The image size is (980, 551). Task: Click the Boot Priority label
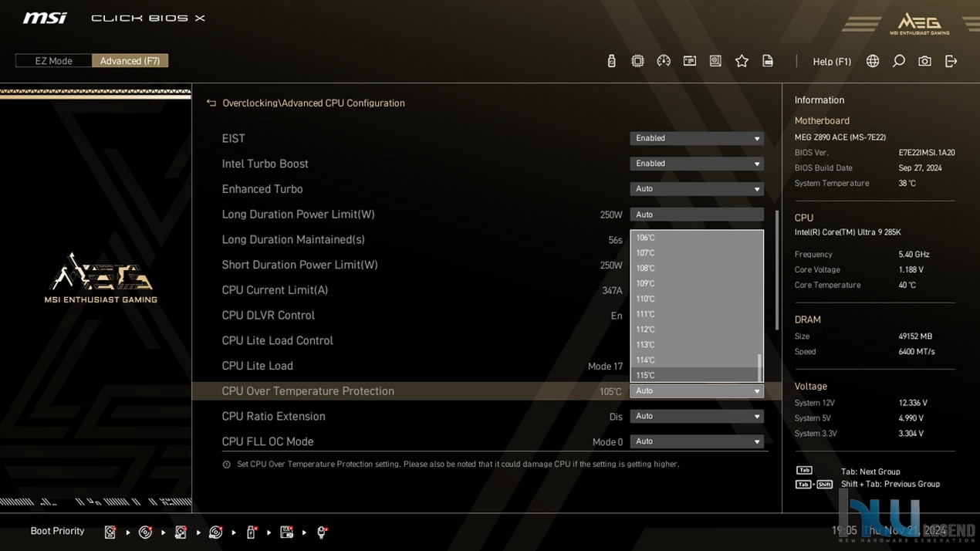click(57, 531)
